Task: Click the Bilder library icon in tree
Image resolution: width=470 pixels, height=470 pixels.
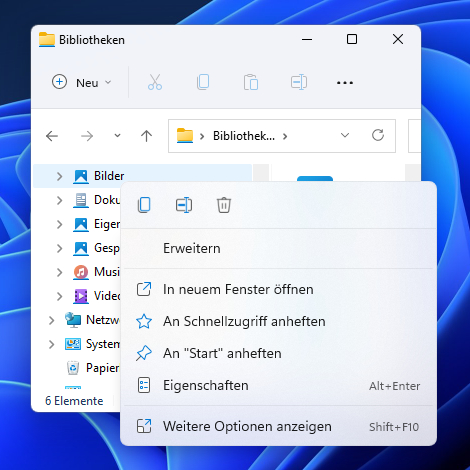Action: click(x=81, y=176)
